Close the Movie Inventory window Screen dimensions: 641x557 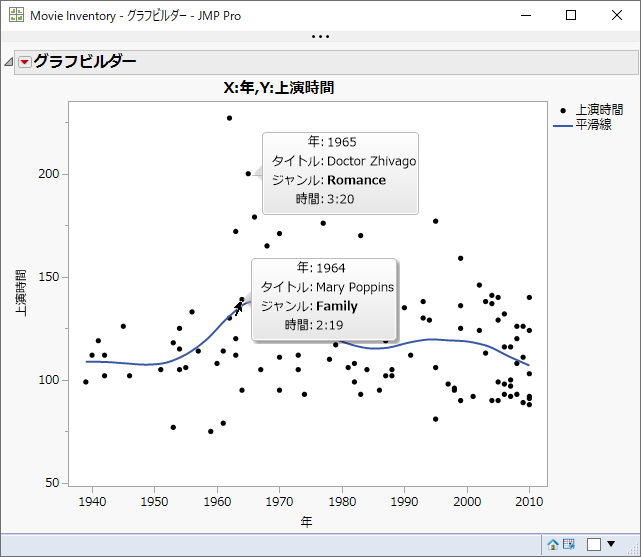point(617,15)
